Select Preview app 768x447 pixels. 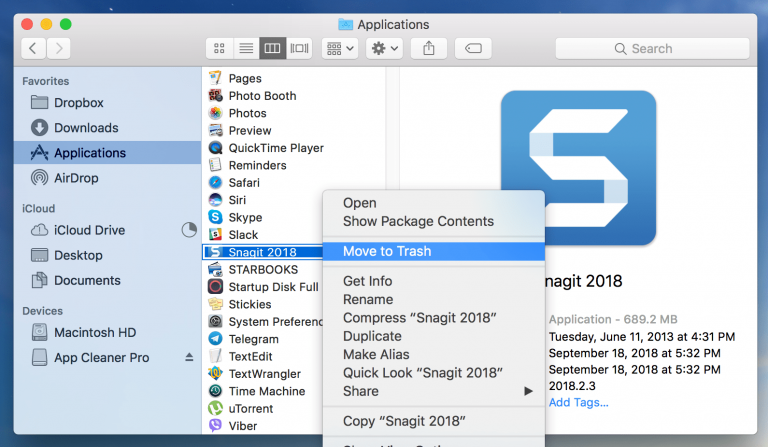tap(250, 130)
